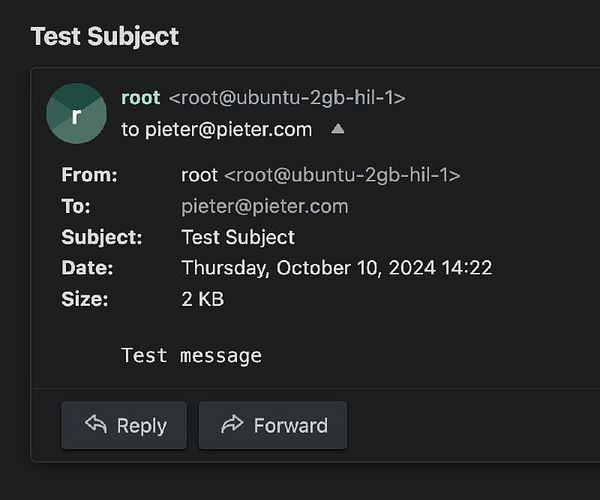Click the sender address beside the avatar name
The height and width of the screenshot is (500, 600).
pos(287,97)
